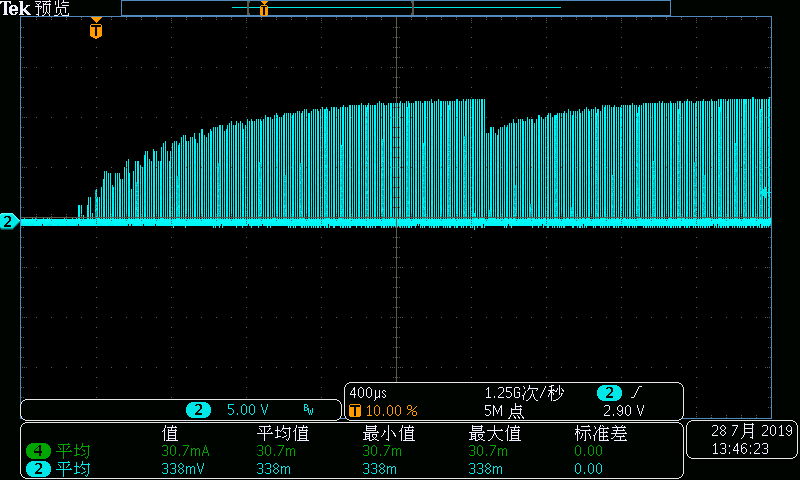
Task: Click the bandwidth limit Bw indicator
Action: [308, 410]
